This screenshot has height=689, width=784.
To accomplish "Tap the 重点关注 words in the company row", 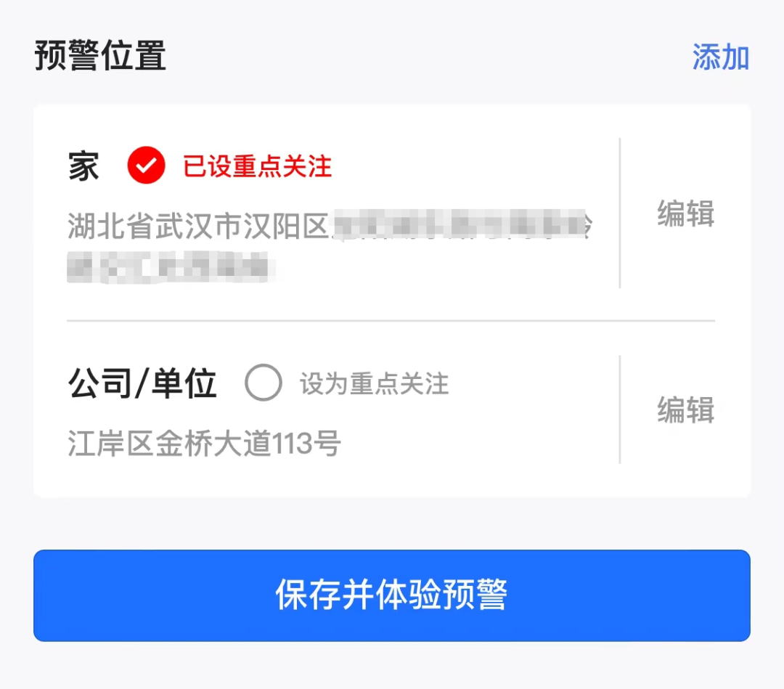I will pos(399,383).
